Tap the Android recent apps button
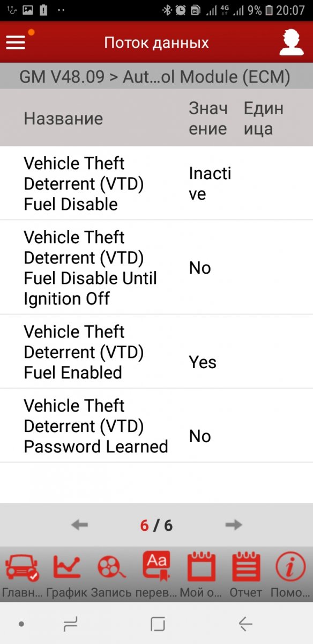 (x=70, y=624)
